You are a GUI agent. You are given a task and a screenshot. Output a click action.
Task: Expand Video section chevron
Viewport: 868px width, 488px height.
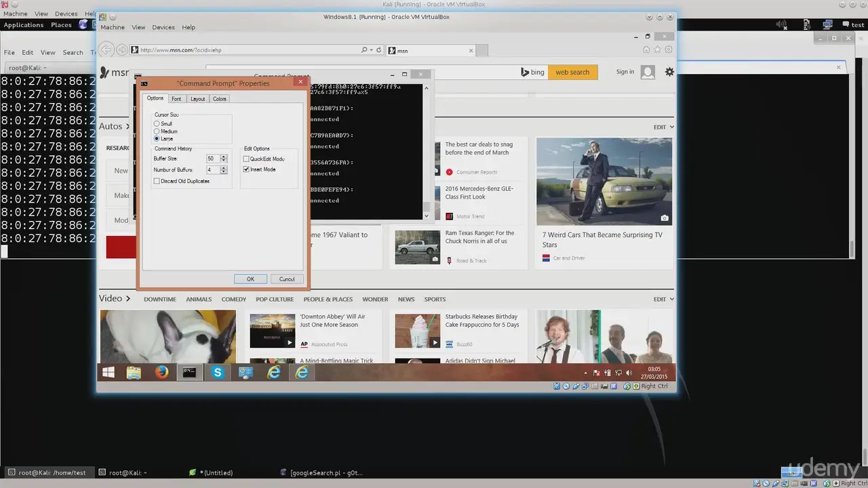pos(127,298)
